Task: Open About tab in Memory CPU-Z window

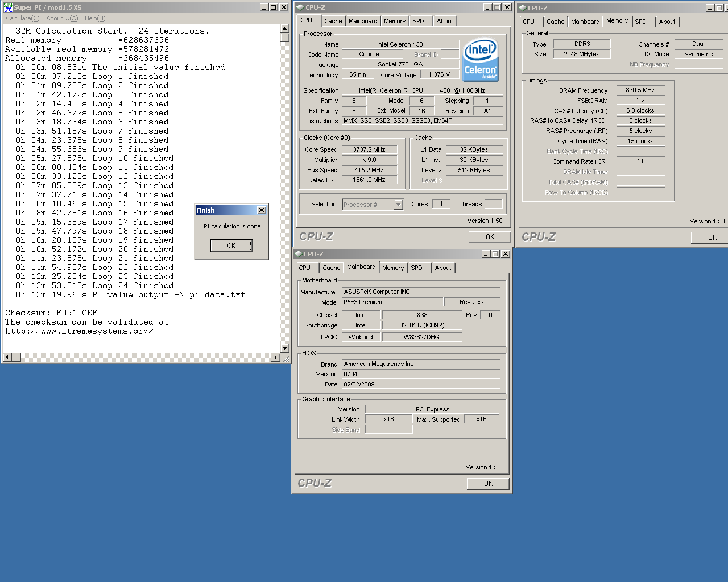Action: click(x=667, y=22)
